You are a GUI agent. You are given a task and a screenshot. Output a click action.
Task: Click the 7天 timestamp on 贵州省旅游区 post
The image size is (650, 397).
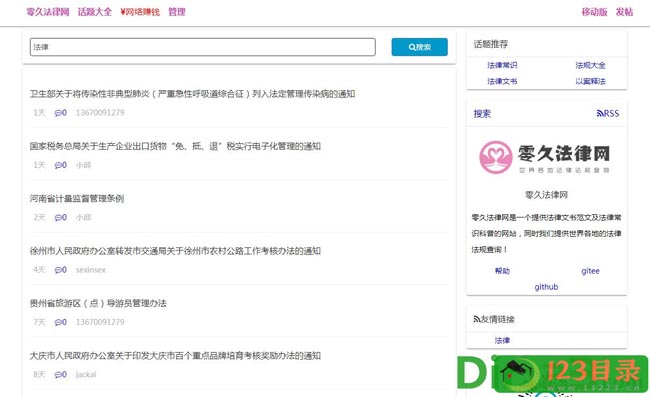[x=39, y=322]
